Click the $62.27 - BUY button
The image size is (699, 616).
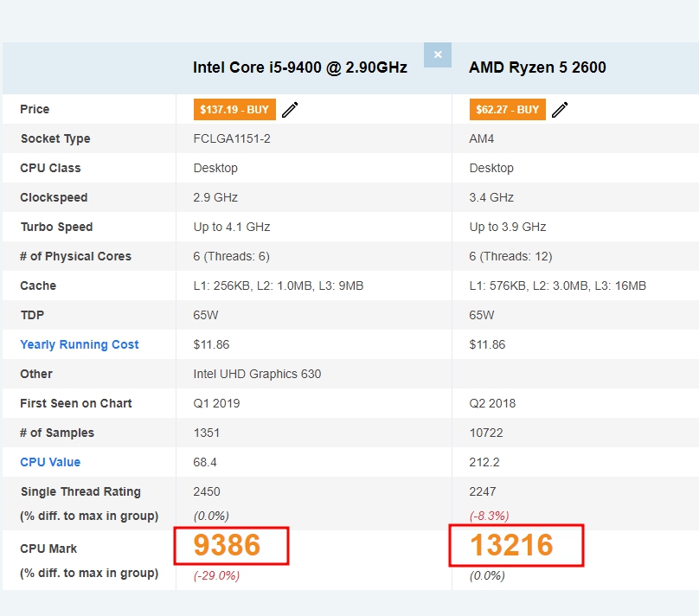point(507,110)
